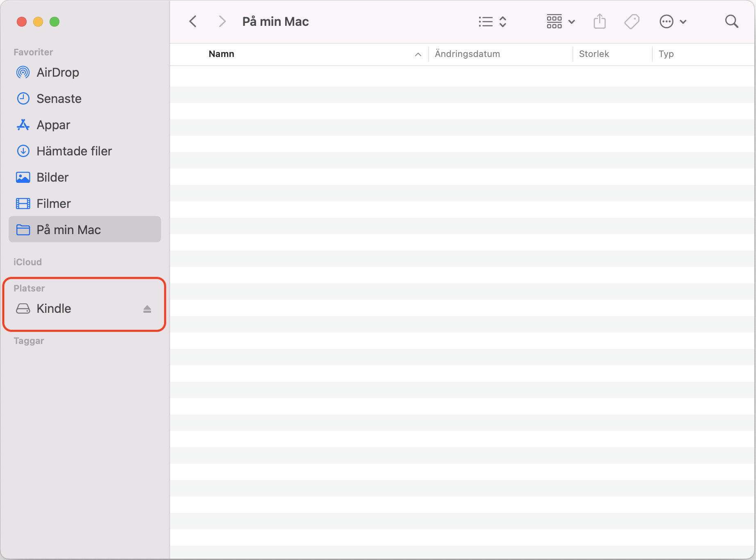
Task: Sort by the Storlek column
Action: pyautogui.click(x=594, y=54)
